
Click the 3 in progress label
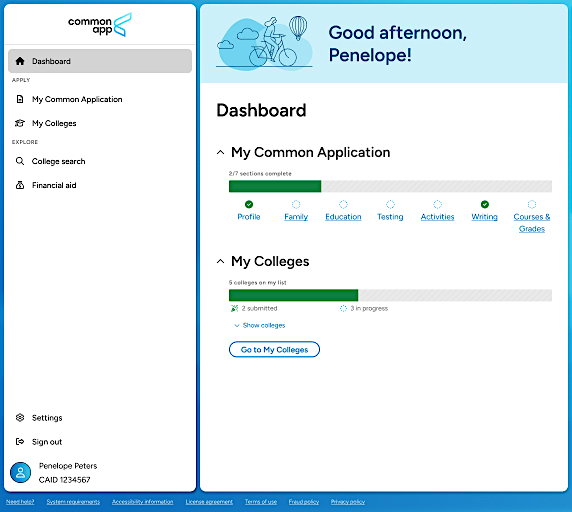(369, 309)
